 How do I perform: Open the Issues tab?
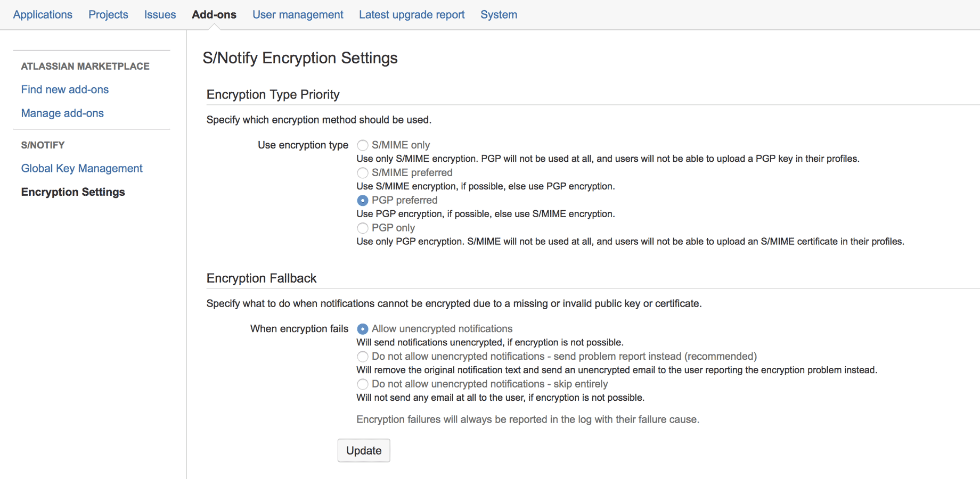[x=160, y=14]
